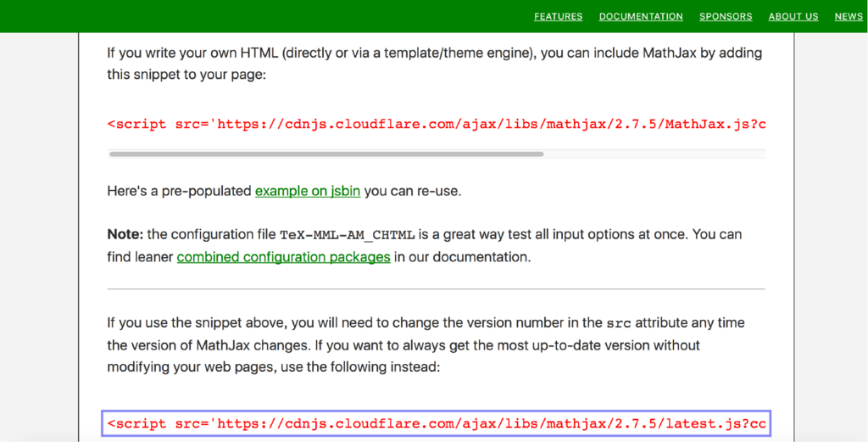Click the 'src' attribute code word
The width and height of the screenshot is (868, 442).
(618, 323)
